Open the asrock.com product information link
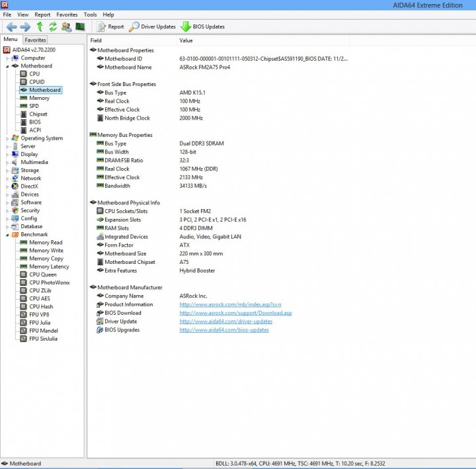This screenshot has height=469, width=476. 231,304
